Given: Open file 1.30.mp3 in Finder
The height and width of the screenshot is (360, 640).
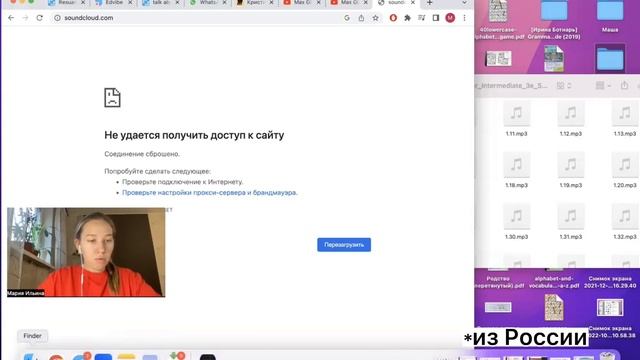Looking at the screenshot, I should (x=516, y=222).
